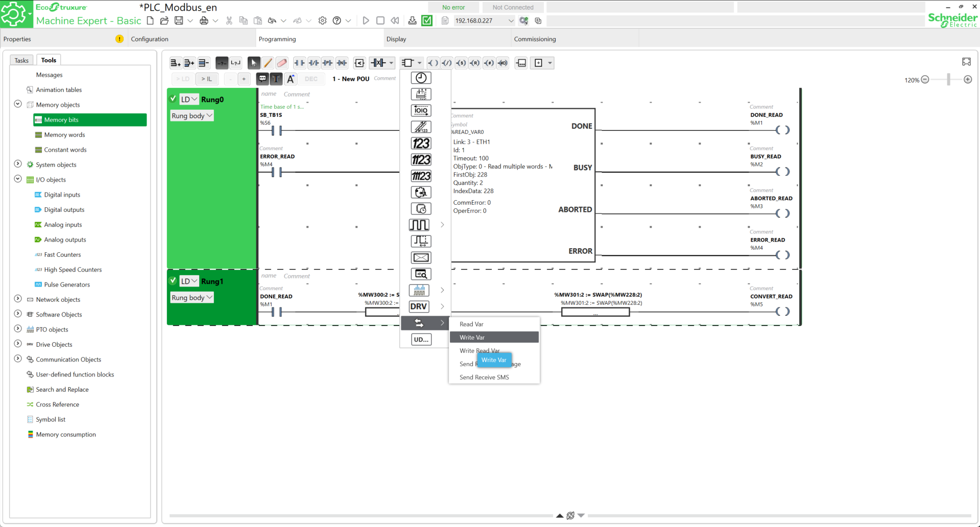Insert a normally closed contact
This screenshot has height=527, width=980.
tap(314, 63)
